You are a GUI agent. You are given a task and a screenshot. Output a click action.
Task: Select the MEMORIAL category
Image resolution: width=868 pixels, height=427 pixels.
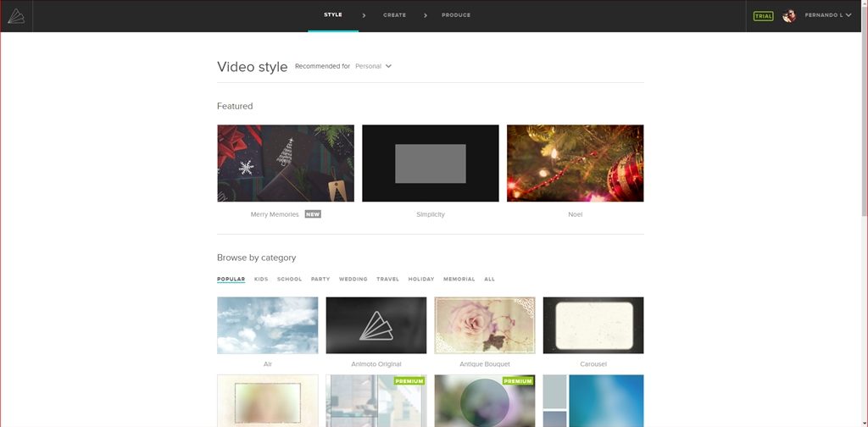[x=459, y=280]
